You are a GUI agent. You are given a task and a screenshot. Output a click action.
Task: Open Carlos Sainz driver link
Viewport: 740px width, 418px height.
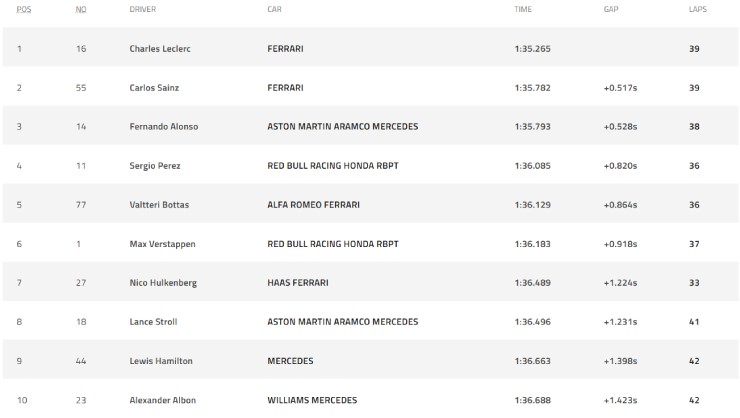[154, 88]
